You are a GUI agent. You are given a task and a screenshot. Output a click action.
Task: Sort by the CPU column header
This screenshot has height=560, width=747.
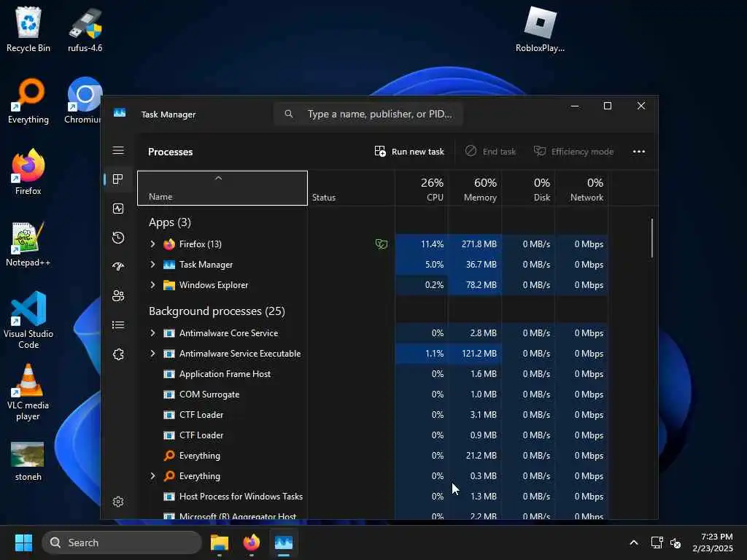click(x=421, y=188)
